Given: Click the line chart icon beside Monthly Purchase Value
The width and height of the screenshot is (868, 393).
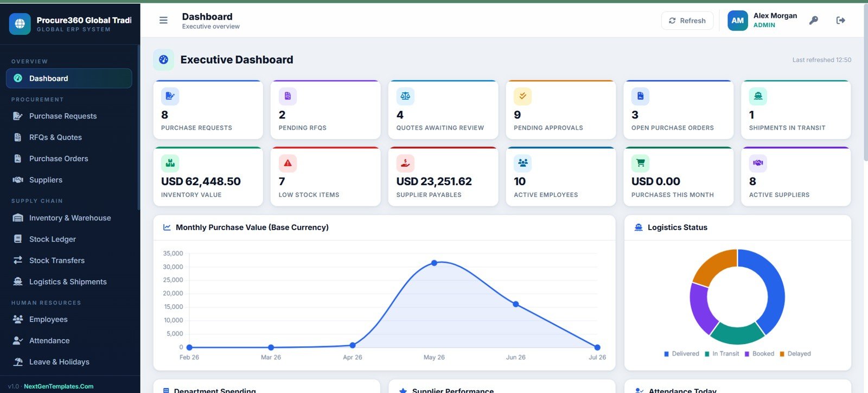Looking at the screenshot, I should (x=167, y=227).
